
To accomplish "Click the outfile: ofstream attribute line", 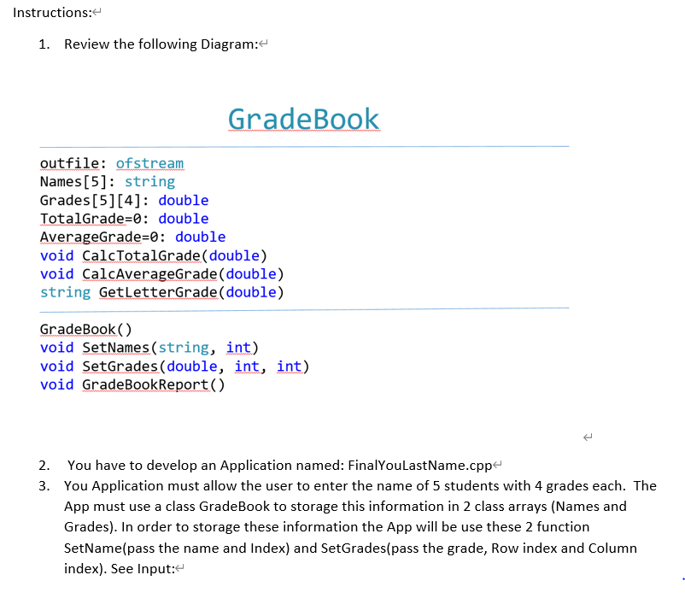I will tap(111, 163).
